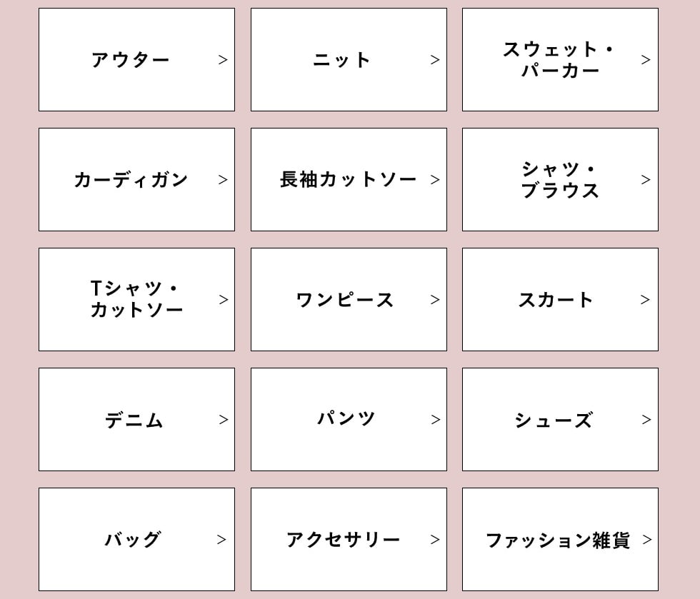This screenshot has height=599, width=700.
Task: Open the デニム category
Action: 134,420
